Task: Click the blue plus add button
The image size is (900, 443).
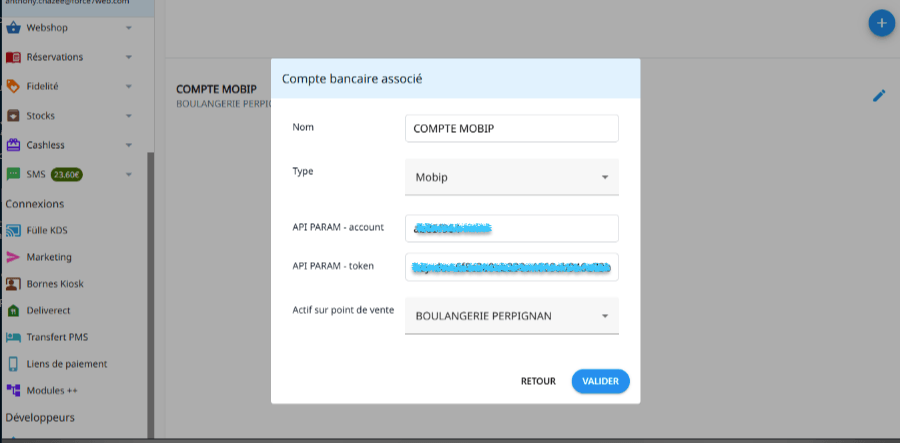Action: tap(881, 23)
